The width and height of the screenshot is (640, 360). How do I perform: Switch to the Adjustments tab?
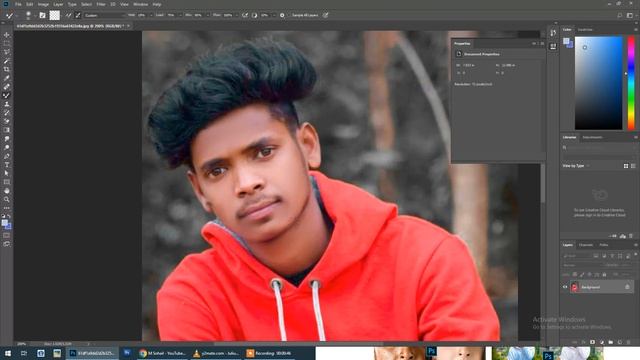(x=592, y=137)
